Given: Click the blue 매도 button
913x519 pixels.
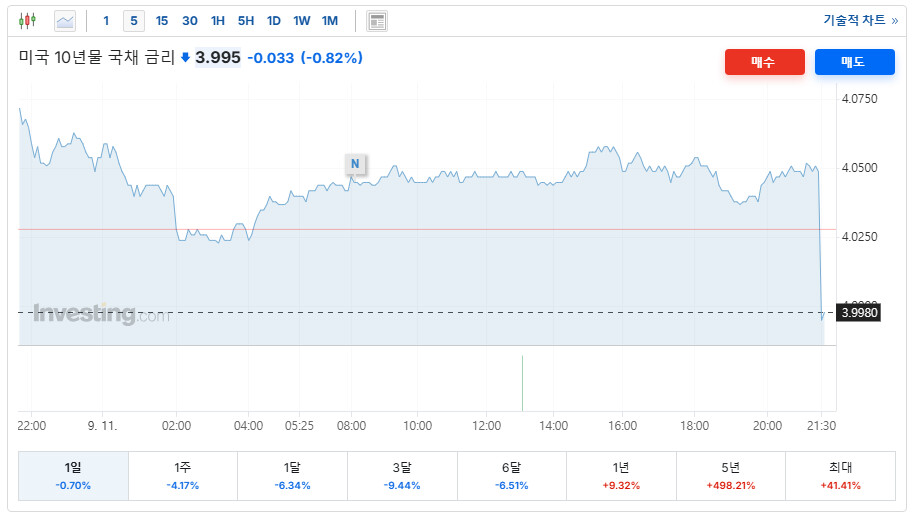Looking at the screenshot, I should pos(854,62).
